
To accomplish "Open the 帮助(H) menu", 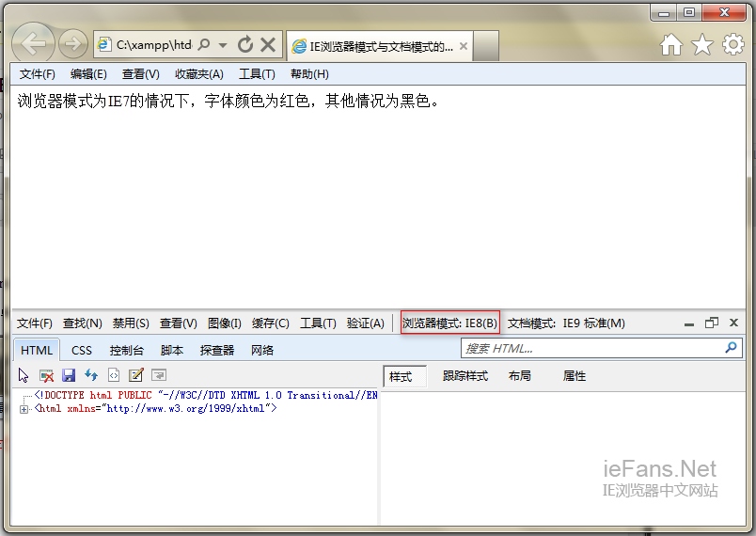I will click(x=309, y=74).
